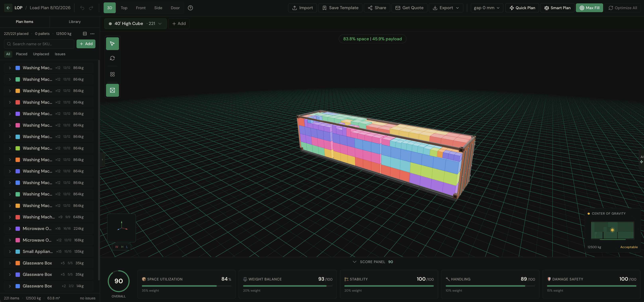Click the LOP breadcrumb
644x302 pixels.
pos(19,8)
